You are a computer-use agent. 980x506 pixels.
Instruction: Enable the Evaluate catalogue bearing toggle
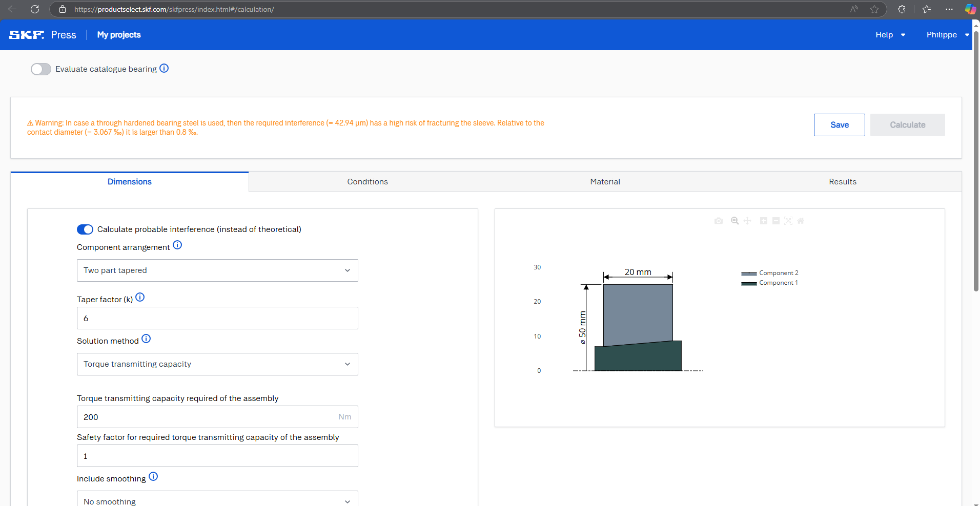coord(41,69)
